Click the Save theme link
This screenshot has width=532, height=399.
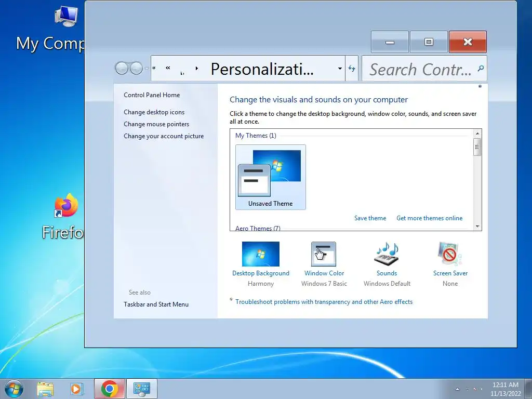tap(370, 218)
